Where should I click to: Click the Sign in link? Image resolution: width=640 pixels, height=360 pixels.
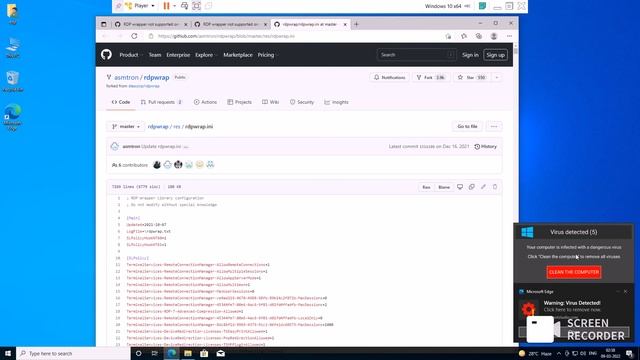[470, 55]
